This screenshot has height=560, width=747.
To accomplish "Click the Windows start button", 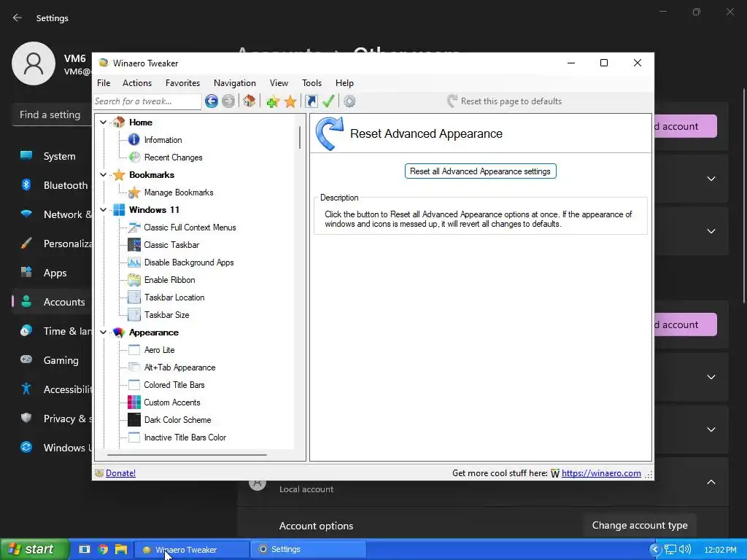I will pos(34,549).
